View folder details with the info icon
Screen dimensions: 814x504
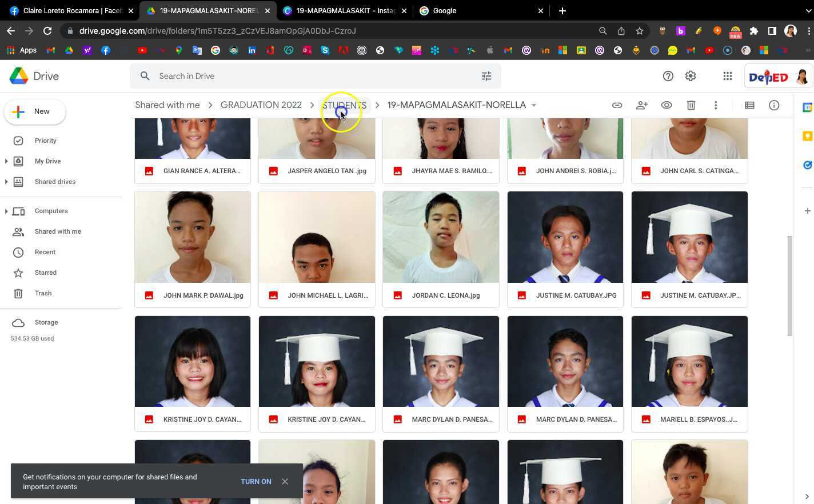[774, 105]
